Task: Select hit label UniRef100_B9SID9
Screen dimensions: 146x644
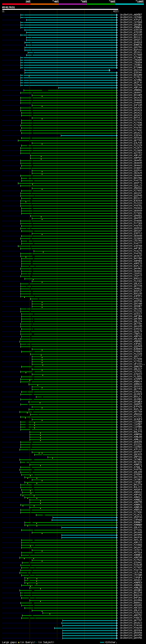Action: click(x=131, y=35)
